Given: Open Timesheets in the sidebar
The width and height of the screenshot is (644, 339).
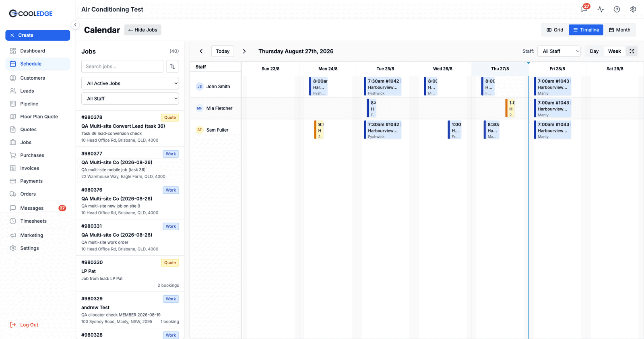Looking at the screenshot, I should click(x=37, y=221).
